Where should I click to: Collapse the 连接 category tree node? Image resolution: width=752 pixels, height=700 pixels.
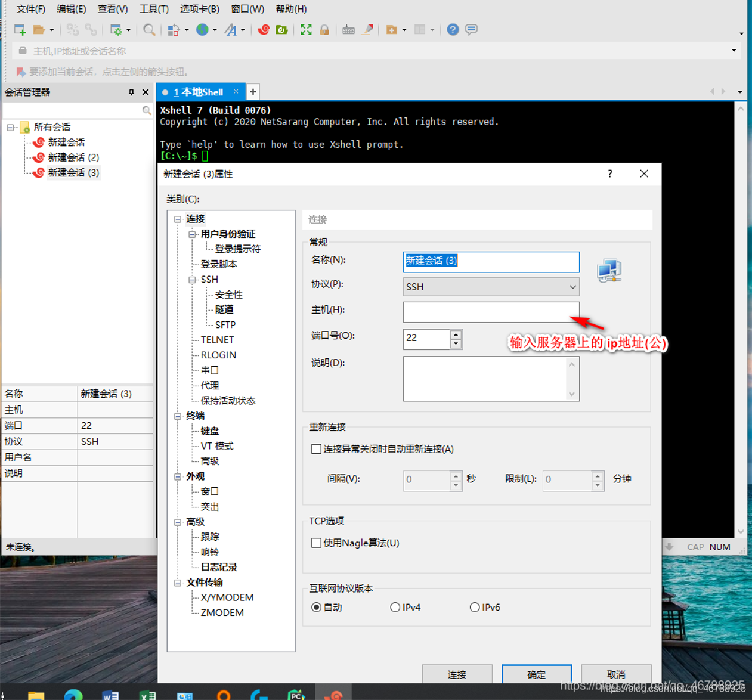tap(178, 219)
